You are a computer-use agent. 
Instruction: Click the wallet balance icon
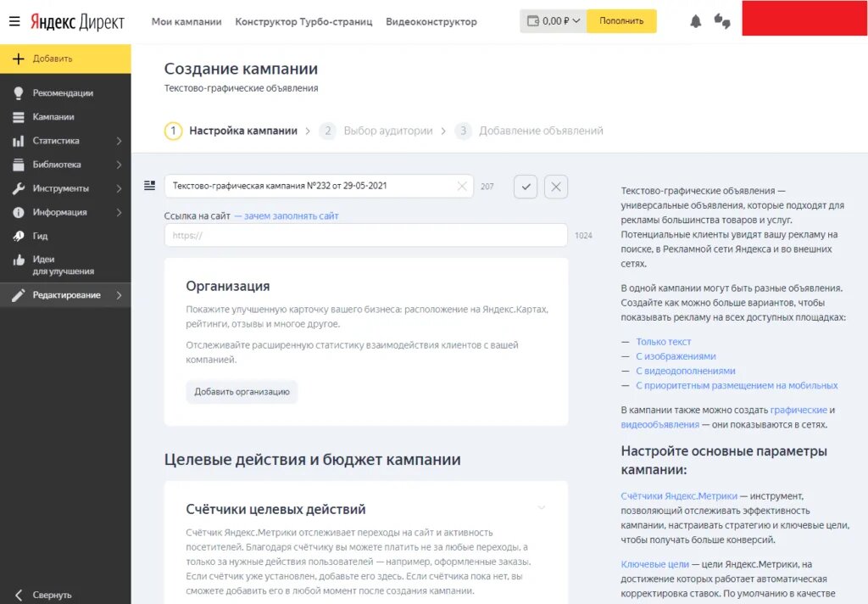[x=533, y=21]
